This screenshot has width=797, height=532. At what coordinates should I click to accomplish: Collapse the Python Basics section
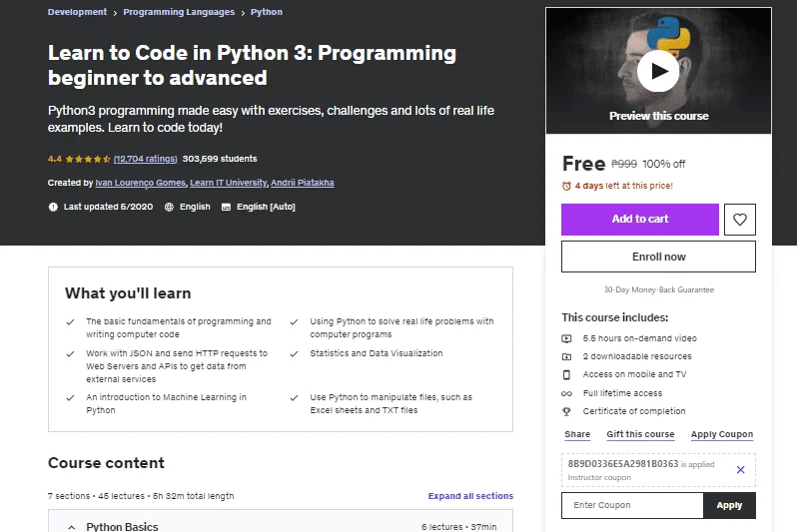click(x=72, y=527)
